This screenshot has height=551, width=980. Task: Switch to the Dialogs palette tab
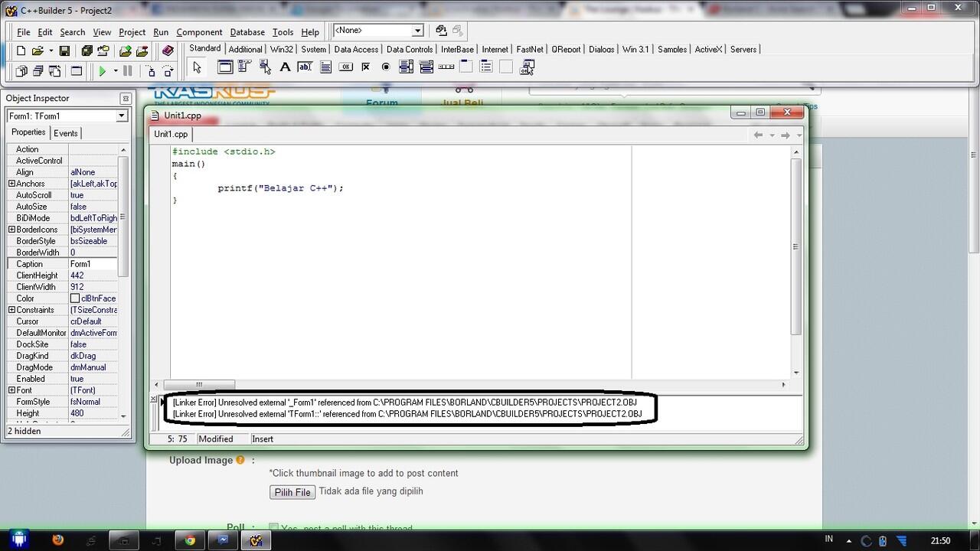[x=602, y=49]
